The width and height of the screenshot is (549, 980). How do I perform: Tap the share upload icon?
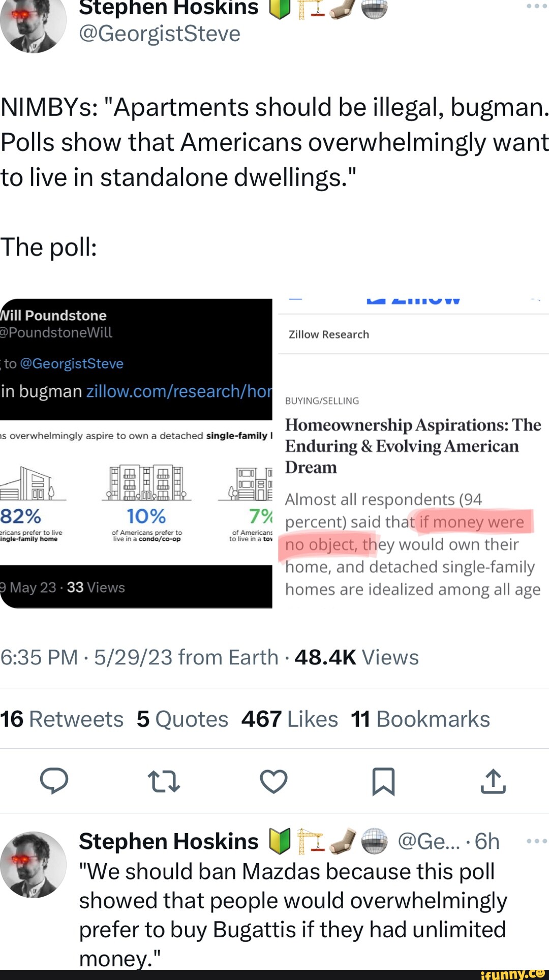tap(493, 781)
